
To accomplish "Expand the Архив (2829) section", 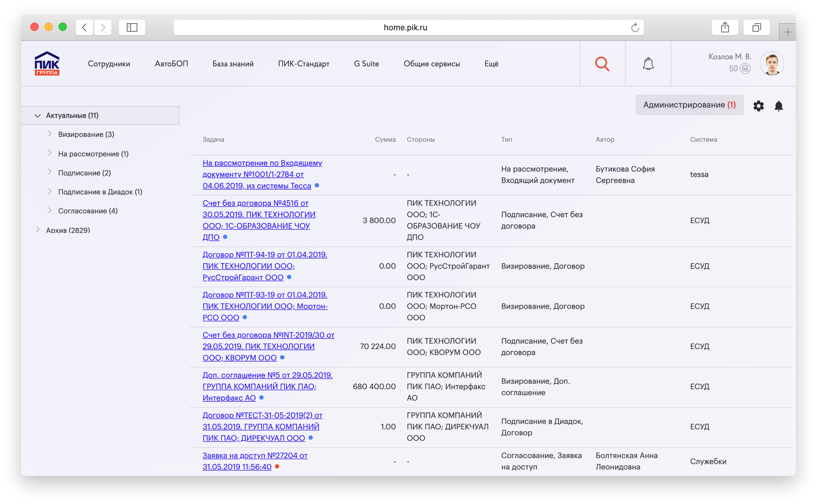I will pyautogui.click(x=37, y=229).
